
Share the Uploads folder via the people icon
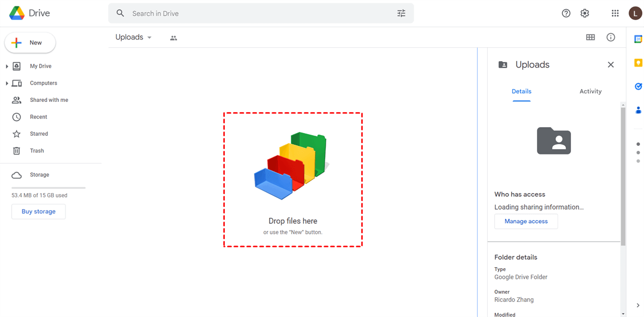(173, 37)
